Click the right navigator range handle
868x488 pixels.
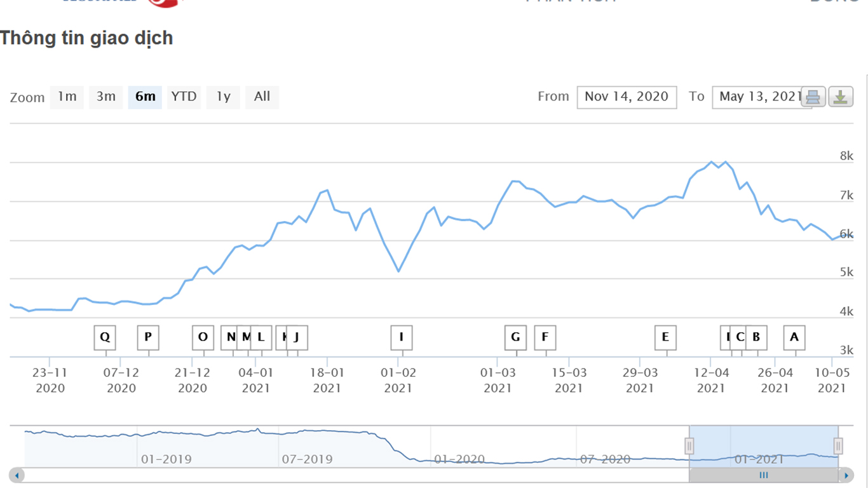(x=838, y=446)
